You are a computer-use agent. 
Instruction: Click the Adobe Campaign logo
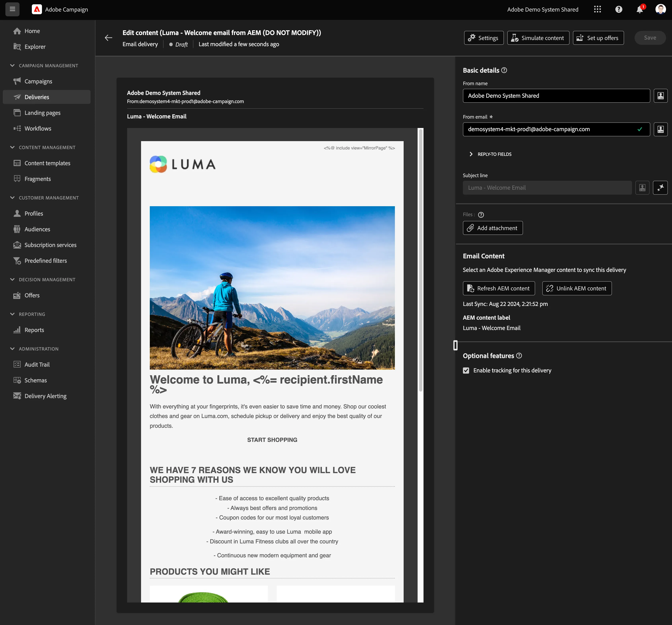(x=37, y=10)
